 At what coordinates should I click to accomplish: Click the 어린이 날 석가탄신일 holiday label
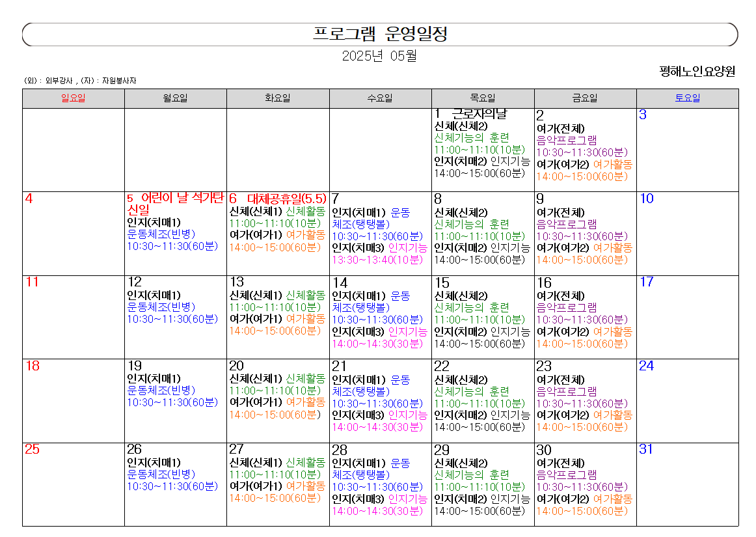coord(174,204)
